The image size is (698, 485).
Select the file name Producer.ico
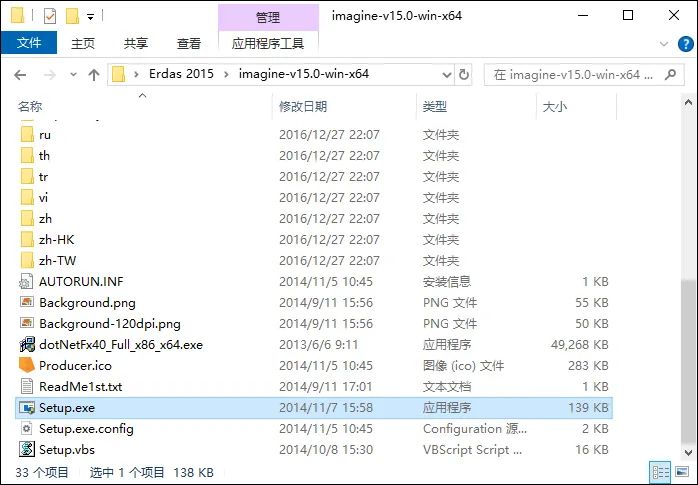tap(75, 365)
